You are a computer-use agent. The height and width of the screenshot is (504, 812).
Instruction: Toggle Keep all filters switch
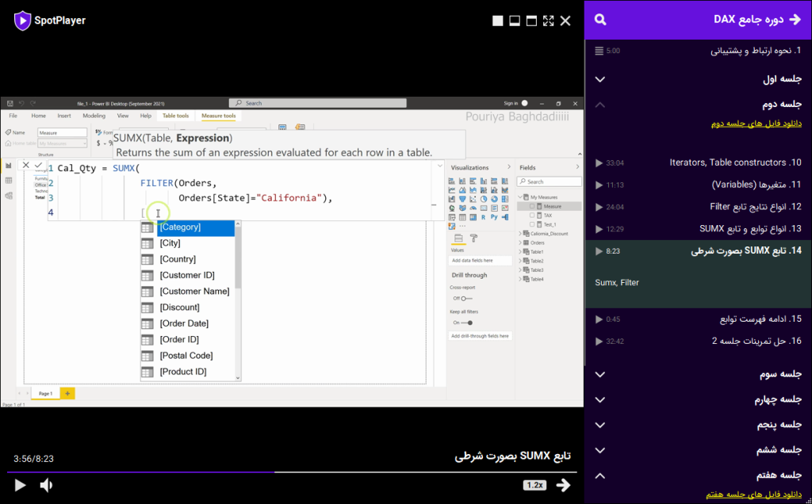point(466,323)
